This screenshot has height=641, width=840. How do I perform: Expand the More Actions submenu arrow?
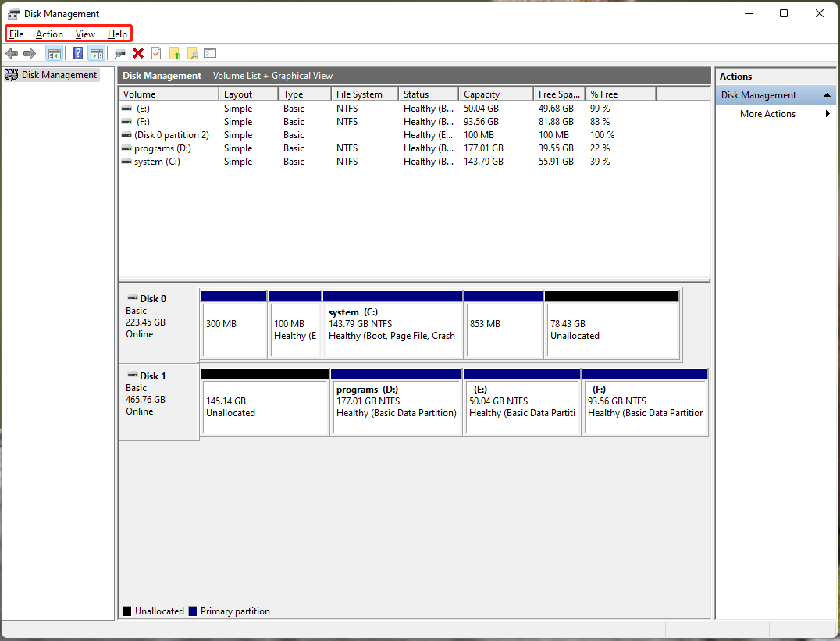[x=828, y=114]
